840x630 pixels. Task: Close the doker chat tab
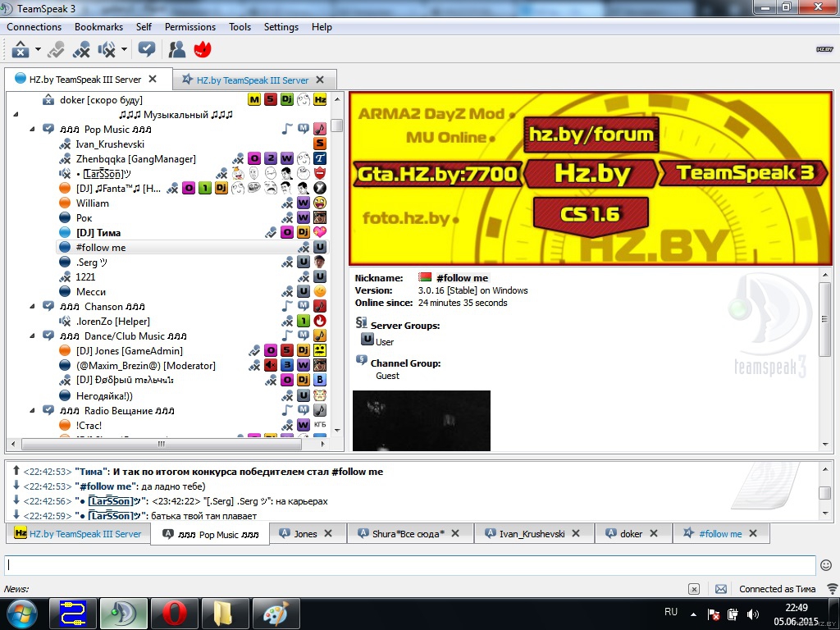(x=654, y=533)
